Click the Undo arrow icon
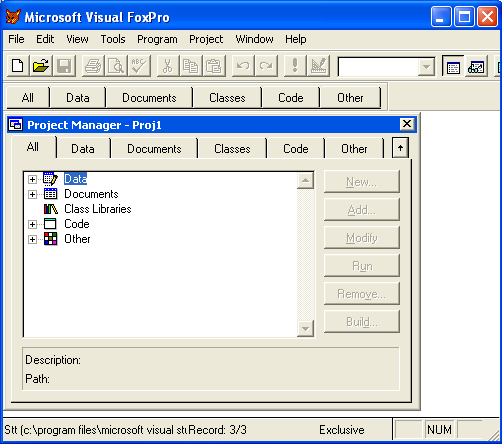Viewport: 502px width, 444px height. pos(243,66)
